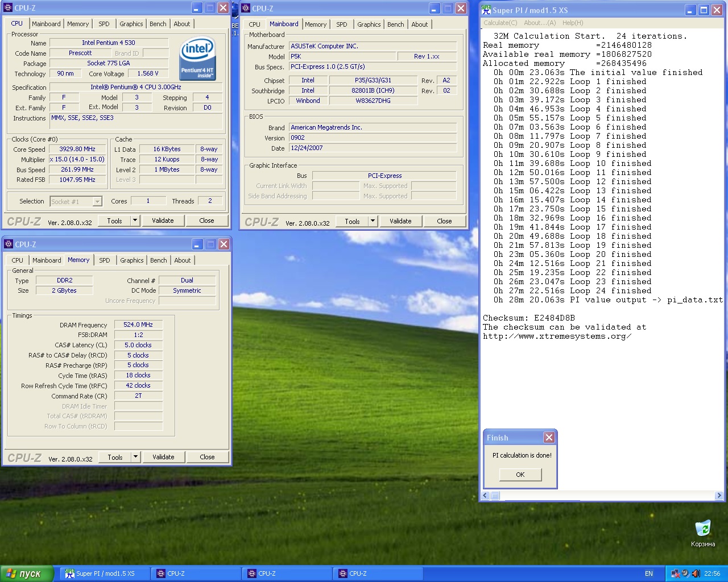Click the Multiplier value 'x 15.0 (14.0 - 15.0)'
728x582 pixels.
pos(77,159)
